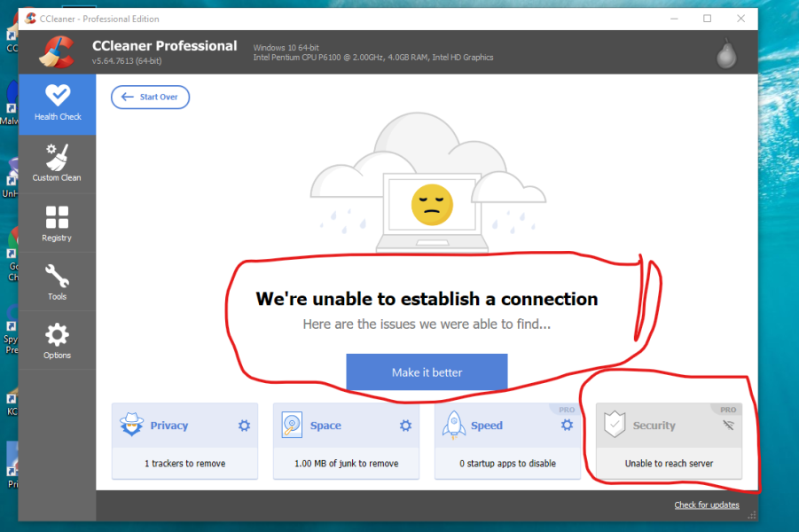Click the Security card title
Screen dimensions: 799x532
pos(654,426)
